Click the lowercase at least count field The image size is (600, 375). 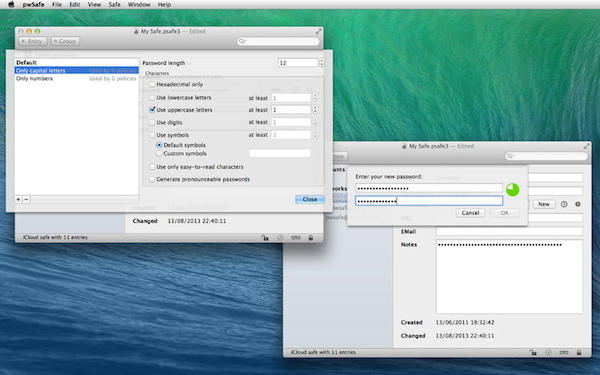coord(291,98)
